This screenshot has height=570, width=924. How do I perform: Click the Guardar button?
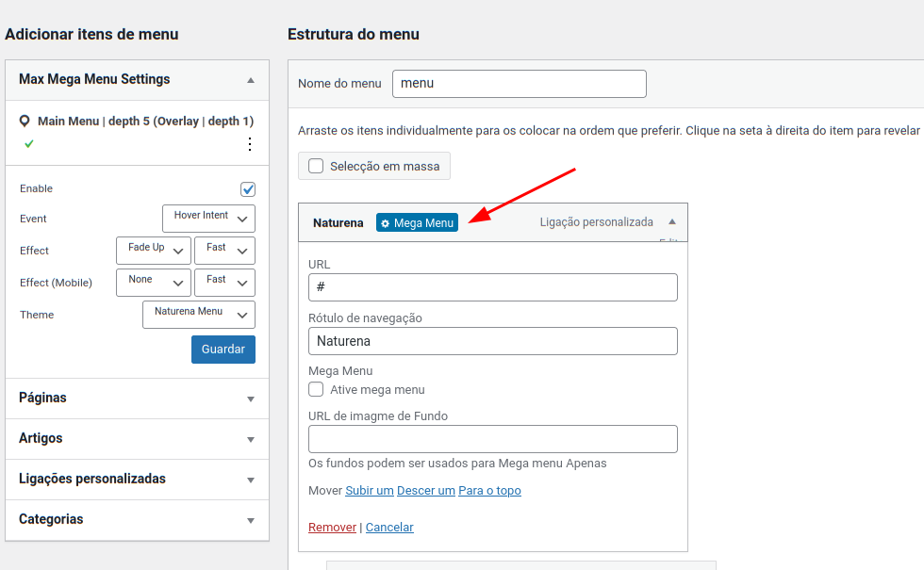click(x=223, y=350)
